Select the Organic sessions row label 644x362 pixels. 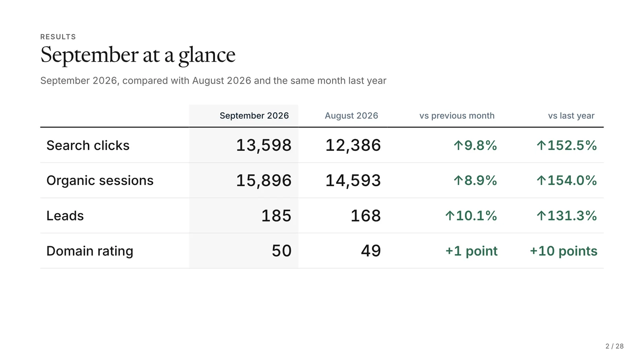100,181
